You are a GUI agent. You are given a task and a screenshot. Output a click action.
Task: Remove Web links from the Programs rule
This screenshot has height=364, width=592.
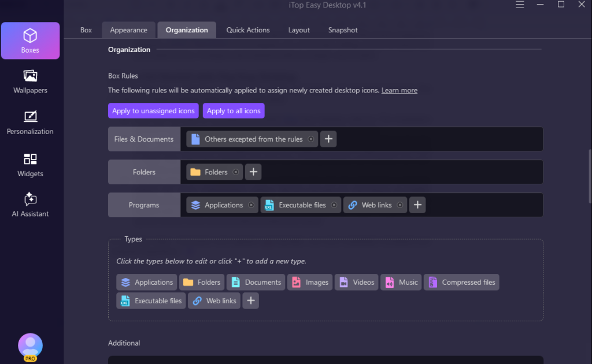click(401, 205)
